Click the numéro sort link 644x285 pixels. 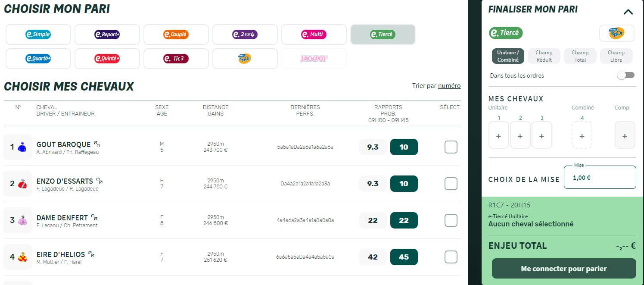449,86
